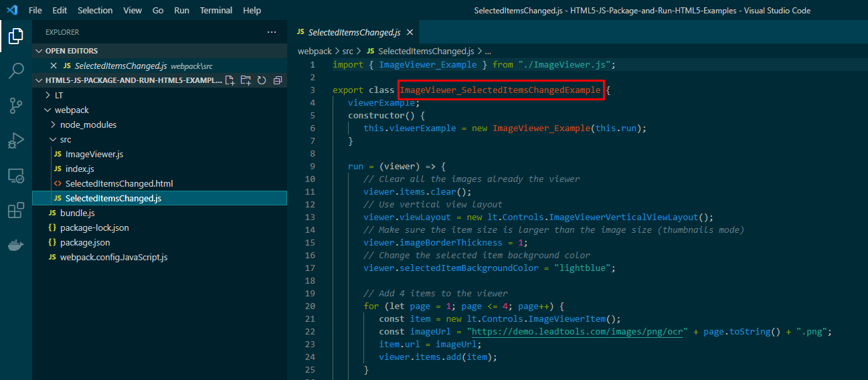Open the Go menu
This screenshot has width=868, height=380.
(158, 11)
